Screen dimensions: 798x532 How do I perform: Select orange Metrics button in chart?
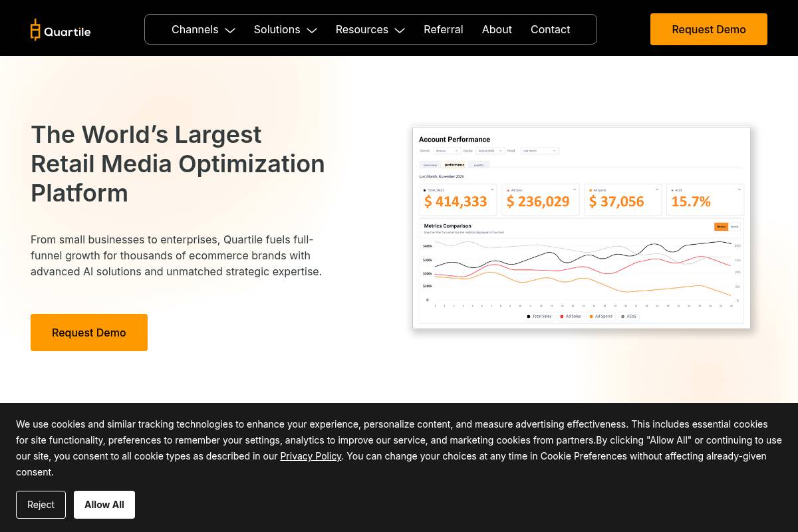tap(721, 227)
